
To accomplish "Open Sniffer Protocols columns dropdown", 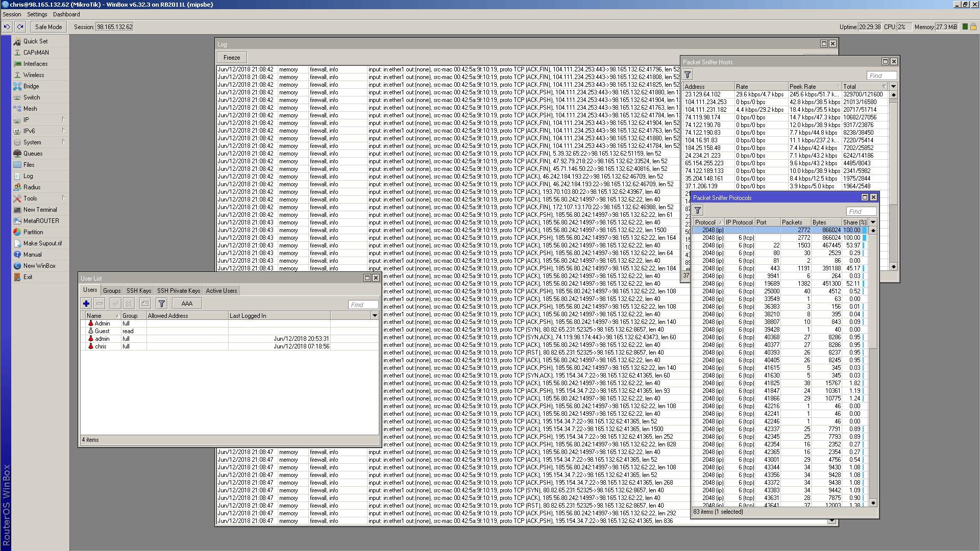I will pos(873,222).
